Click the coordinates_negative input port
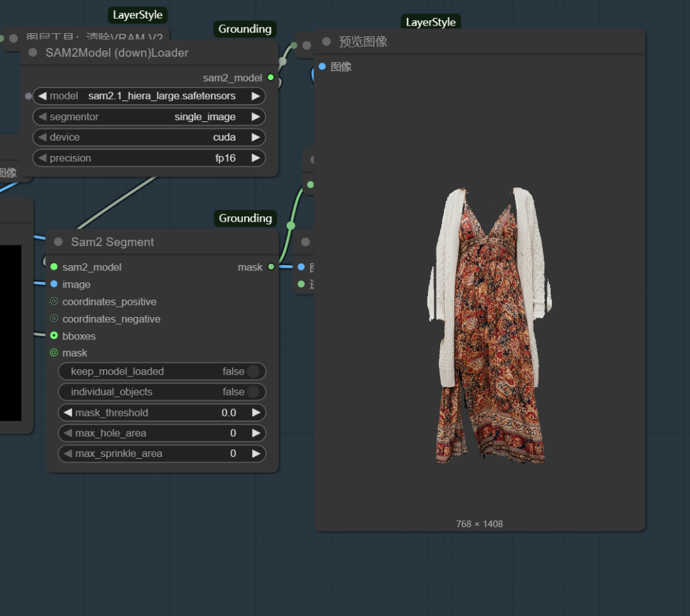The width and height of the screenshot is (690, 616). 54,319
